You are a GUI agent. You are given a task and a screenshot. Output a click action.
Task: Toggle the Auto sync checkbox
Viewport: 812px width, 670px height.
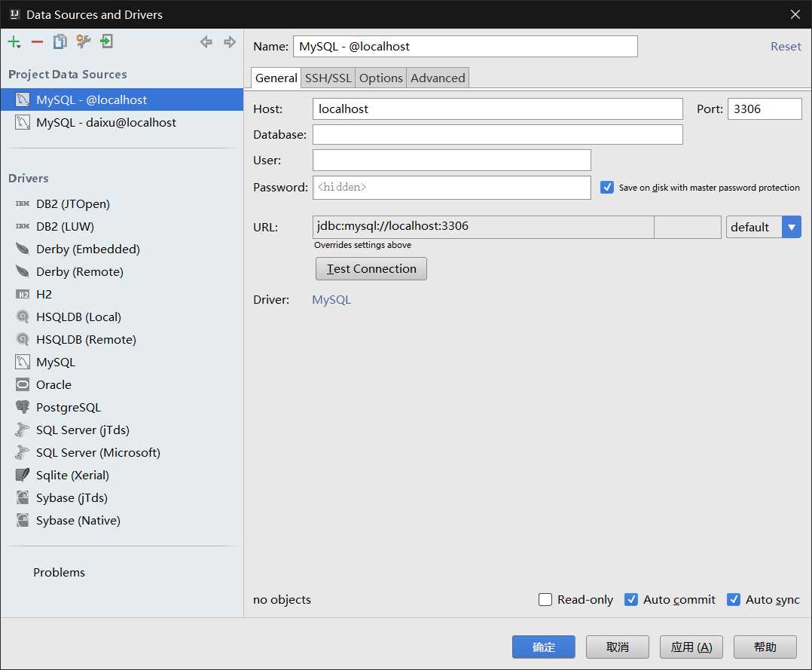tap(734, 599)
